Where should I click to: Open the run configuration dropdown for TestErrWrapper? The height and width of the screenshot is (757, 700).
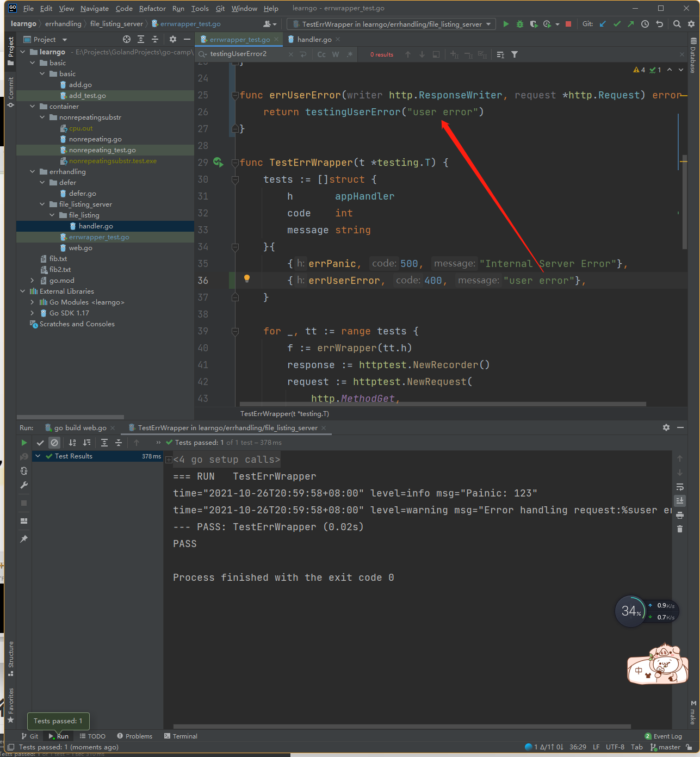pos(392,24)
